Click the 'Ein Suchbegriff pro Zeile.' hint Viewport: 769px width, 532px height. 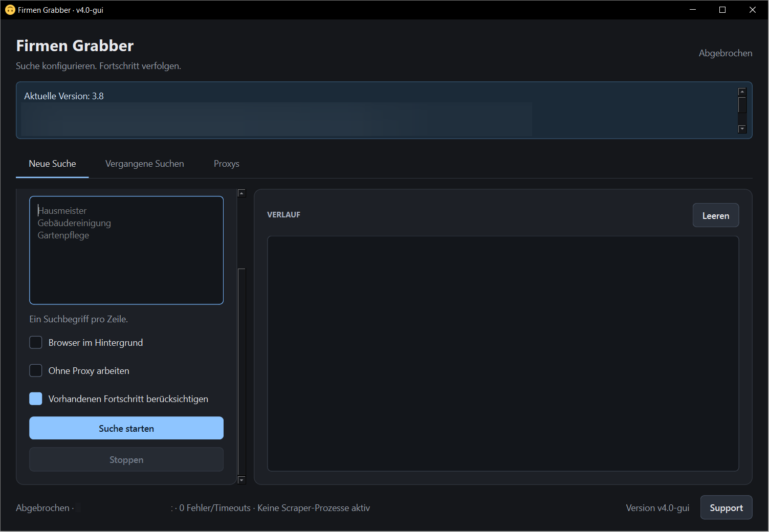click(x=79, y=319)
